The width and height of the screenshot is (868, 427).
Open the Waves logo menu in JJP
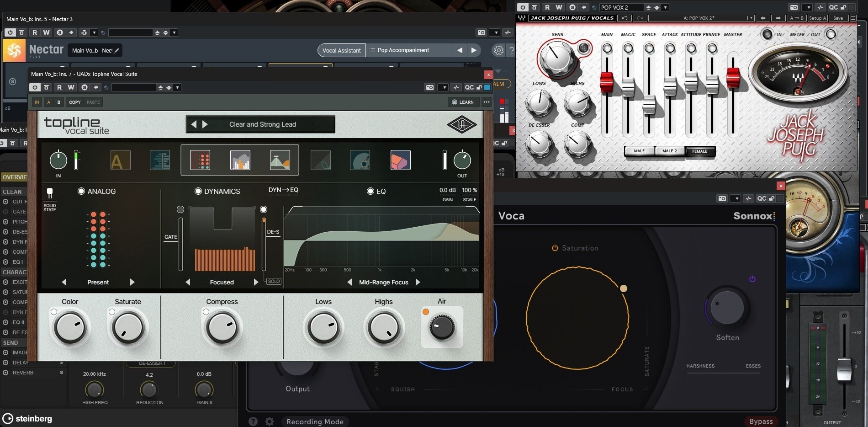tap(521, 18)
